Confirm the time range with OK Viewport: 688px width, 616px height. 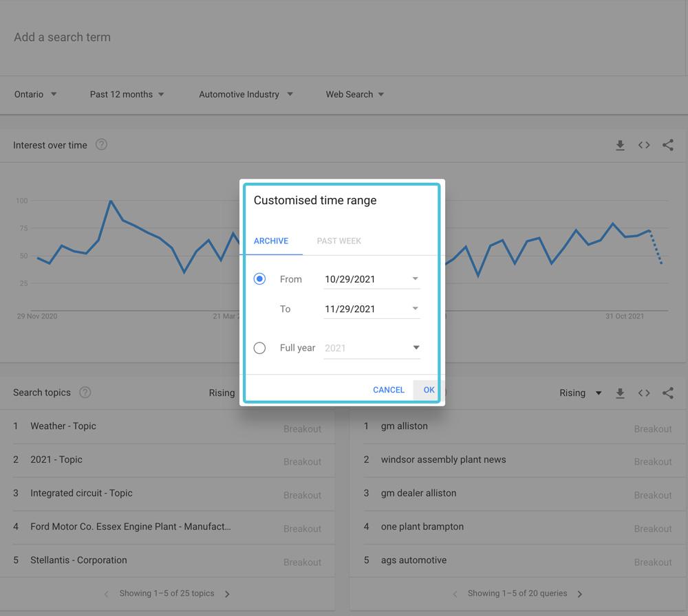point(429,390)
